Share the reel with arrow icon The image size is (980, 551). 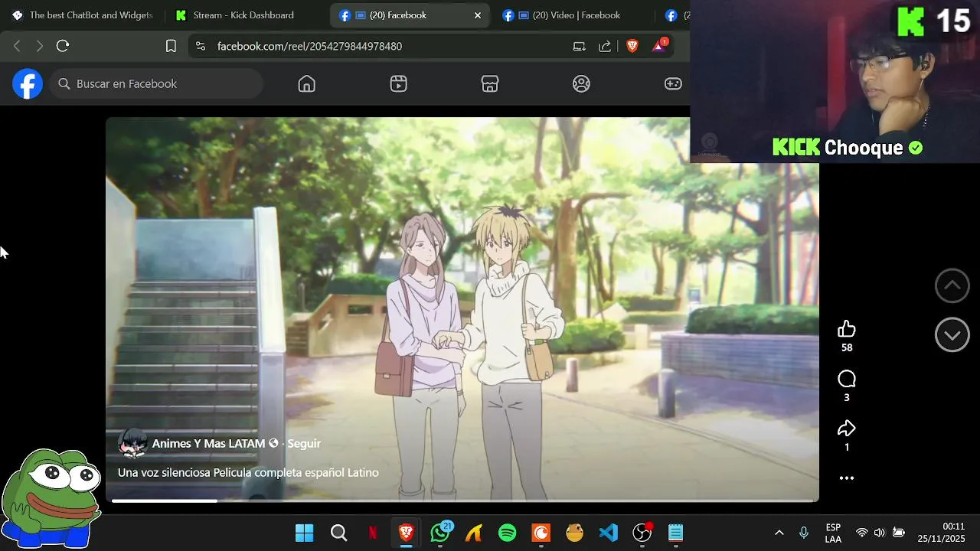(x=847, y=429)
